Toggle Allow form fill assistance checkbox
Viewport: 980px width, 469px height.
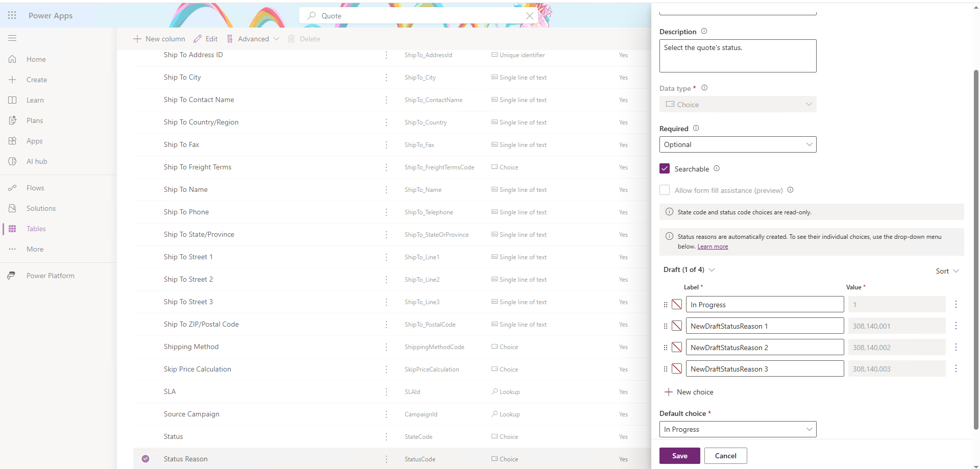[665, 190]
